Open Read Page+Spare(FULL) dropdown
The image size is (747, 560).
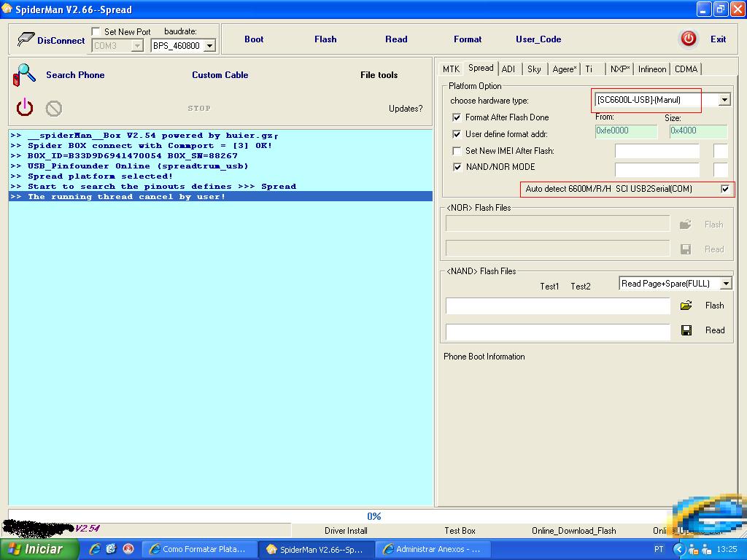click(x=726, y=284)
